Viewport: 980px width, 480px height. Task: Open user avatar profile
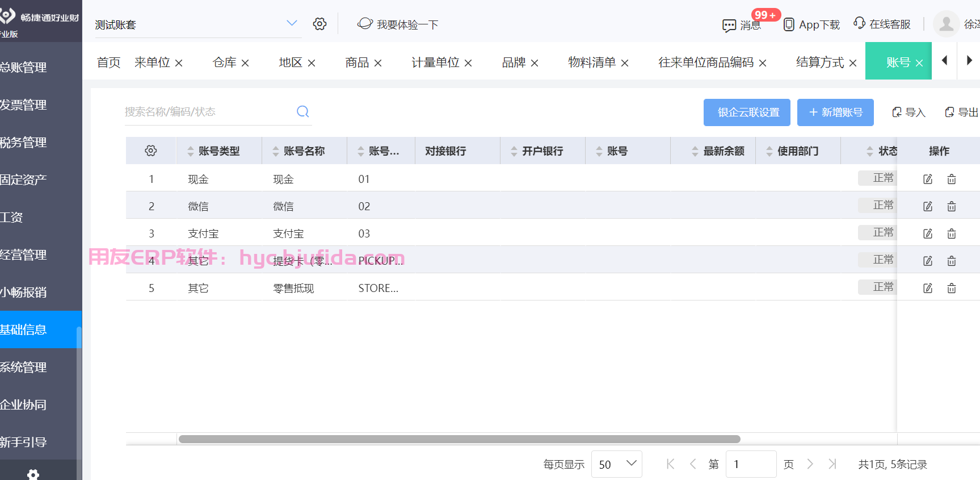point(946,24)
